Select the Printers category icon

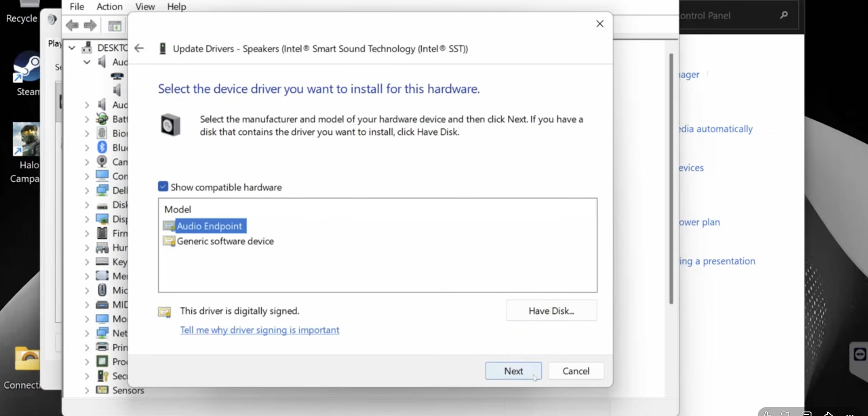(x=102, y=347)
